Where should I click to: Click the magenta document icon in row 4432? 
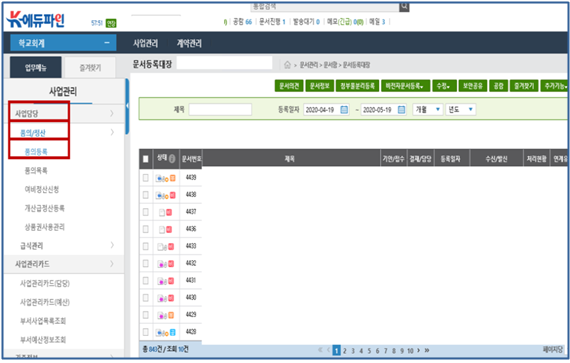click(161, 264)
